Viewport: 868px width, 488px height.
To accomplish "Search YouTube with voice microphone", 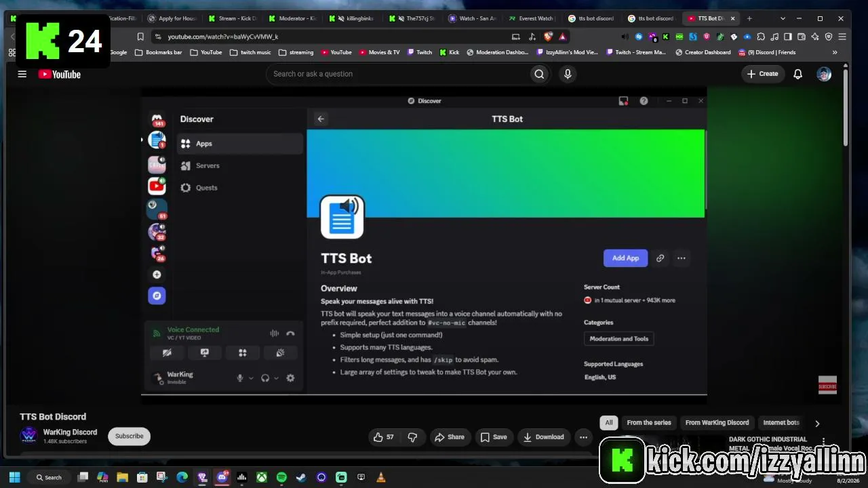I will coord(568,74).
